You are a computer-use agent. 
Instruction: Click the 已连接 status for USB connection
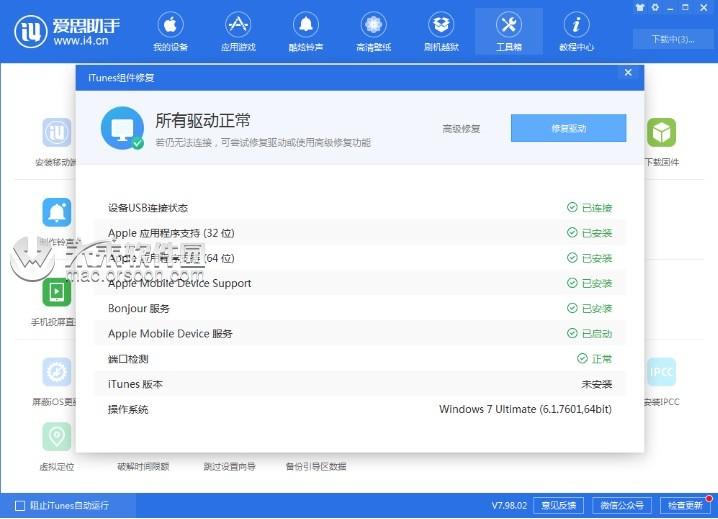(589, 208)
